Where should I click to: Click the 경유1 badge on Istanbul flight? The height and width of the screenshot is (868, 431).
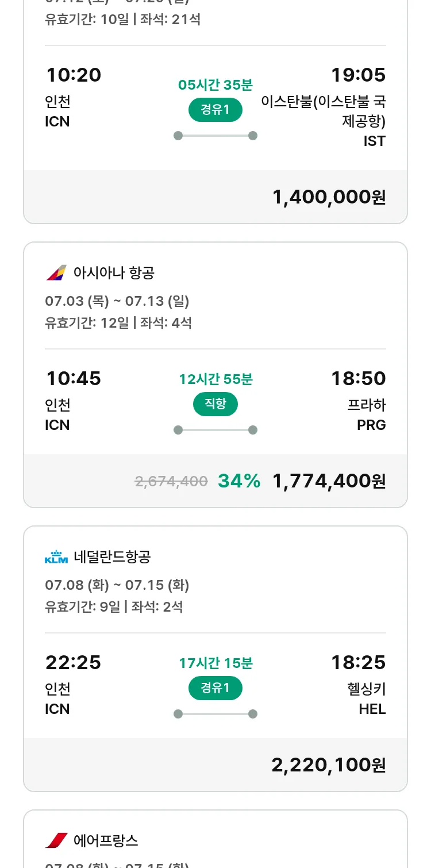coord(215,110)
